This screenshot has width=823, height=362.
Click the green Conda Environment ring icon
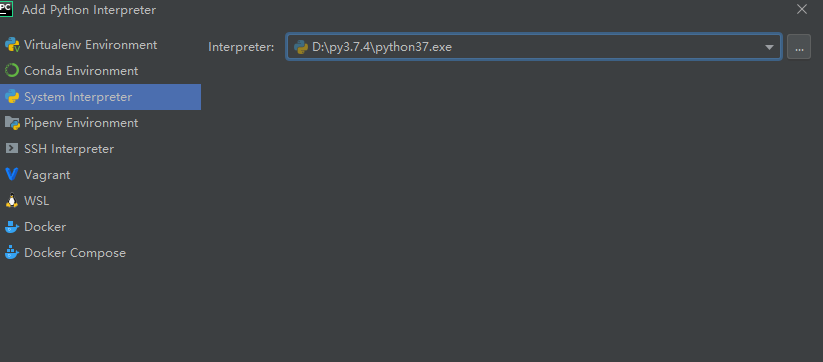coord(12,71)
